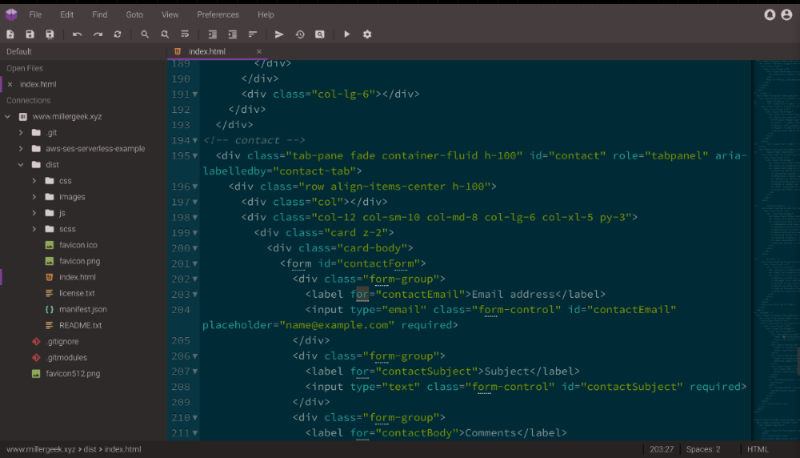Viewport: 800px width, 458px height.
Task: Open the File menu
Action: tap(35, 15)
